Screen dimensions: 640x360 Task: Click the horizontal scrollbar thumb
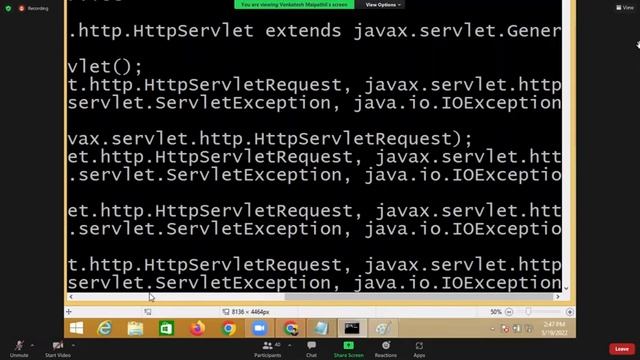(419, 297)
